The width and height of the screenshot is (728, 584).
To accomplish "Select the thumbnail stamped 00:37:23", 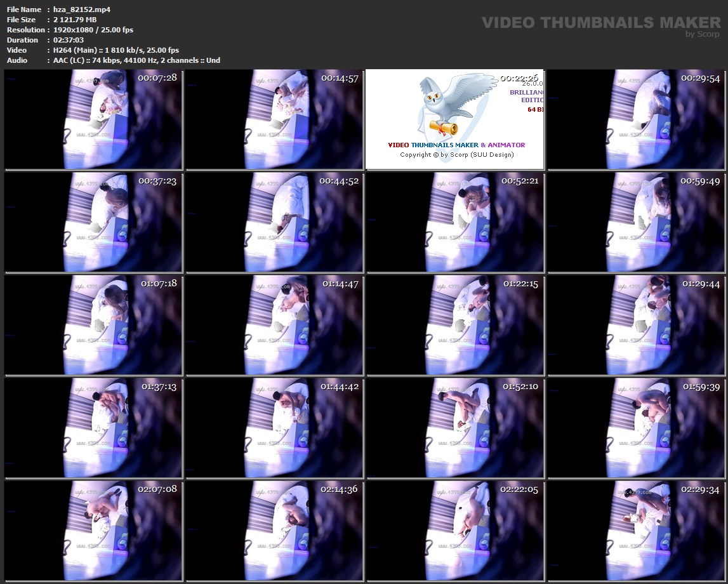I will click(93, 222).
